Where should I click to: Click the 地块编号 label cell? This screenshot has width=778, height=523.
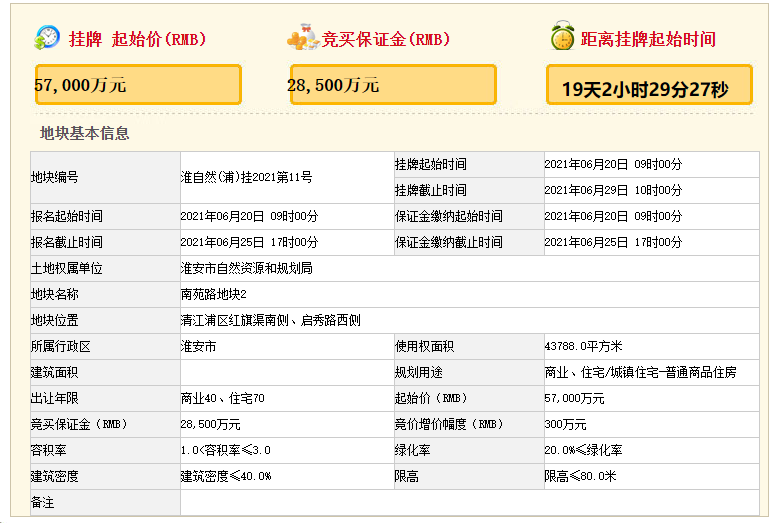[x=105, y=177]
